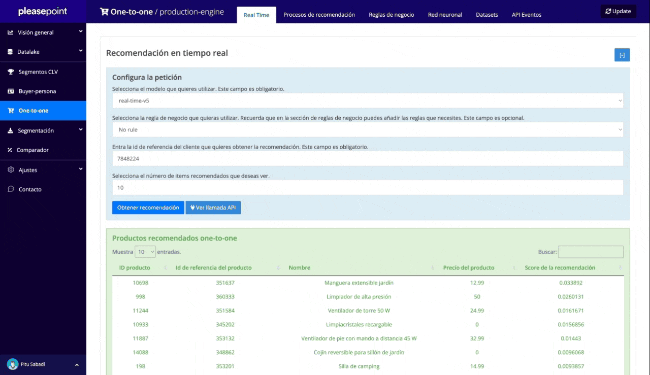The width and height of the screenshot is (650, 375).
Task: Click the Obtener recomendación button
Action: (x=148, y=208)
